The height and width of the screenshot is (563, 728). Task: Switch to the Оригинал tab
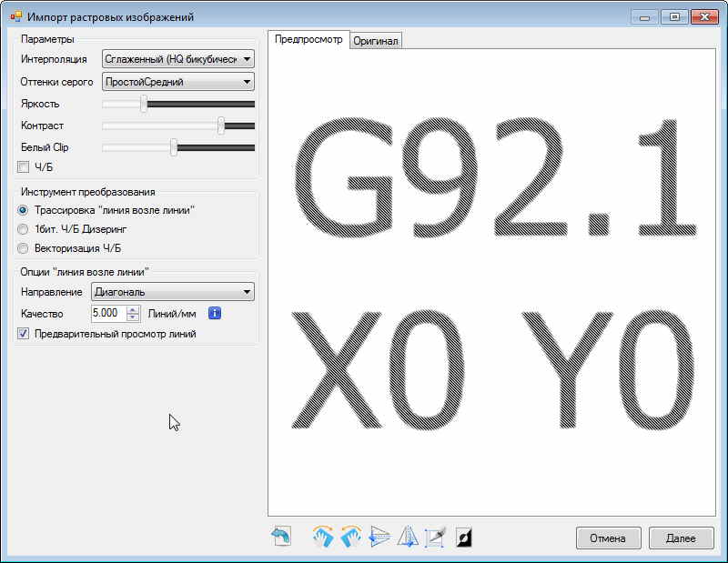coord(376,41)
